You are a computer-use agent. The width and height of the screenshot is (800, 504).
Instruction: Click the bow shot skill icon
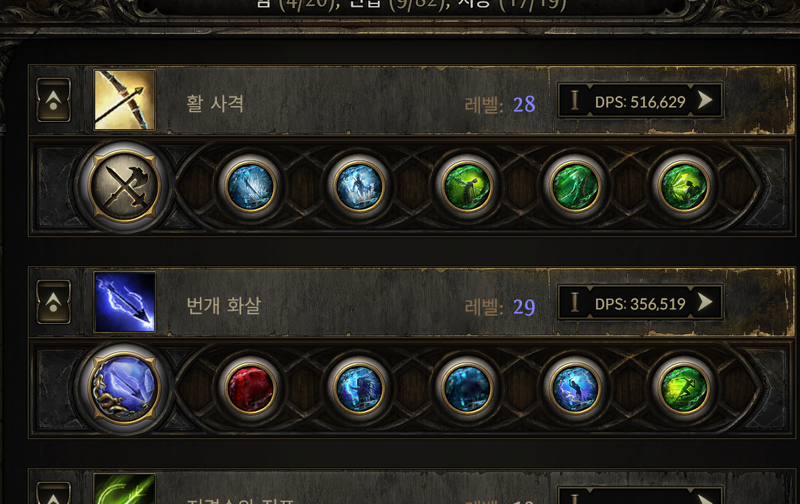click(124, 100)
